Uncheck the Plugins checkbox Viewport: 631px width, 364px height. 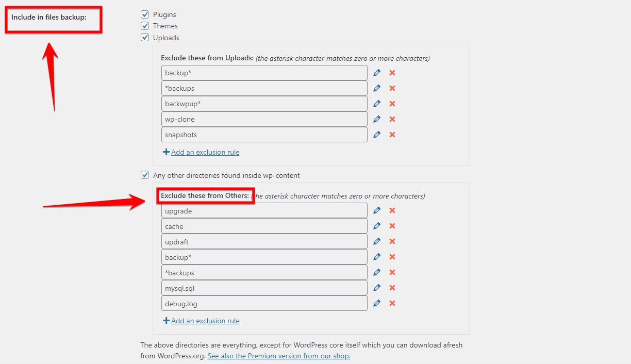click(x=145, y=14)
